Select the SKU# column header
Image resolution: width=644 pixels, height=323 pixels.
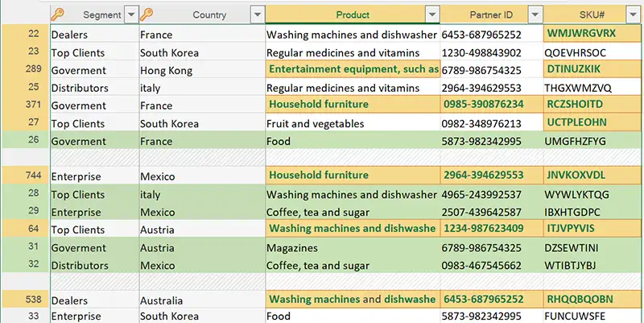click(x=592, y=14)
